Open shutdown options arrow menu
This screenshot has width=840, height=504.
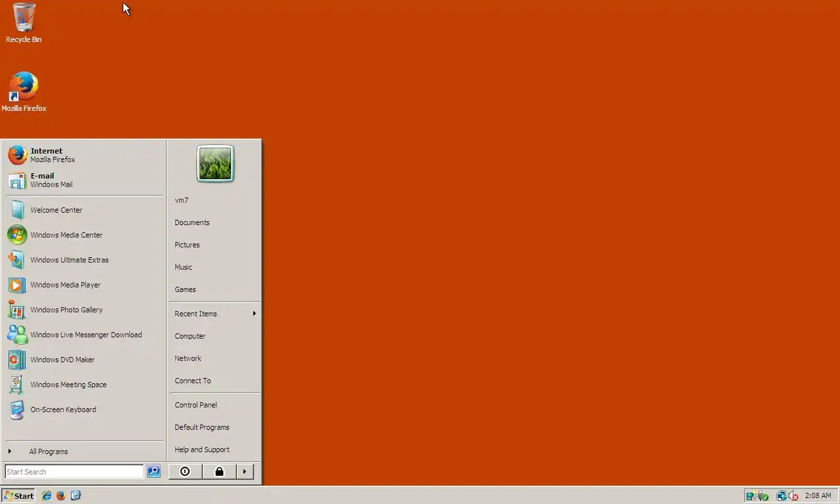pos(245,471)
